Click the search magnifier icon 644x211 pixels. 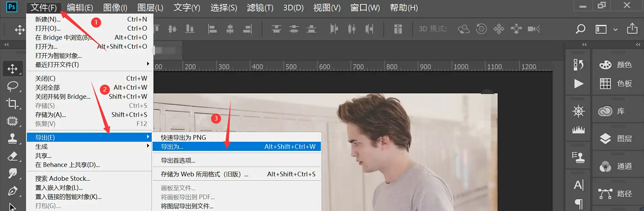click(x=580, y=29)
